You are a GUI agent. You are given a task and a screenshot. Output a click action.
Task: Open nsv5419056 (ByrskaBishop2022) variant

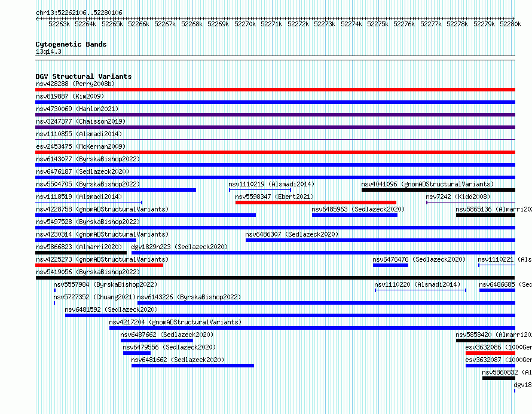pyautogui.click(x=88, y=272)
